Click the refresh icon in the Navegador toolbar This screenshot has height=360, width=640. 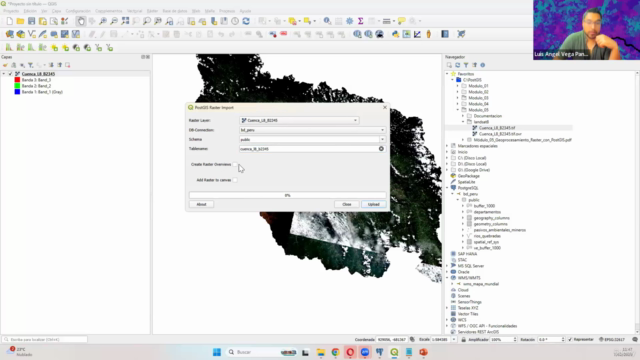458,65
